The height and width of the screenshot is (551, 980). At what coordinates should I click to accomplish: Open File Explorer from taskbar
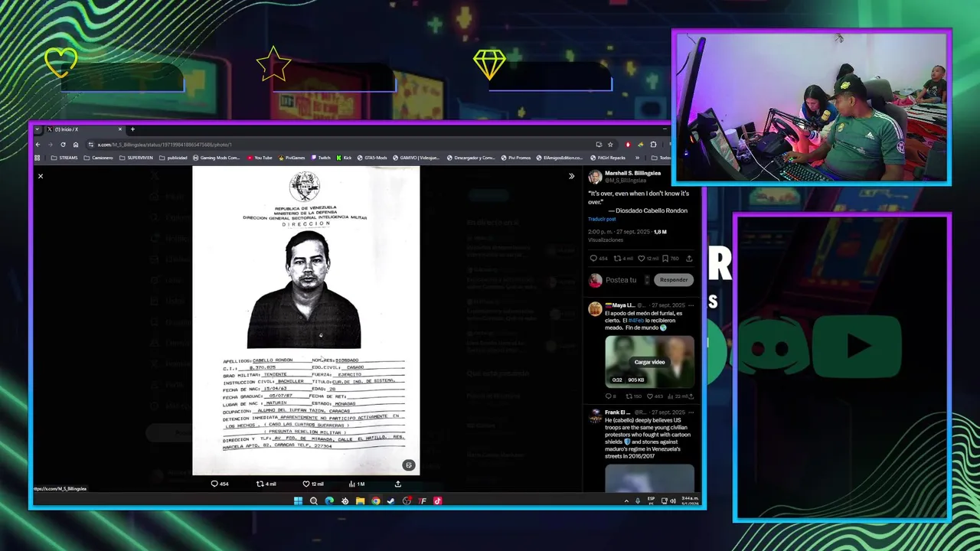(x=360, y=501)
